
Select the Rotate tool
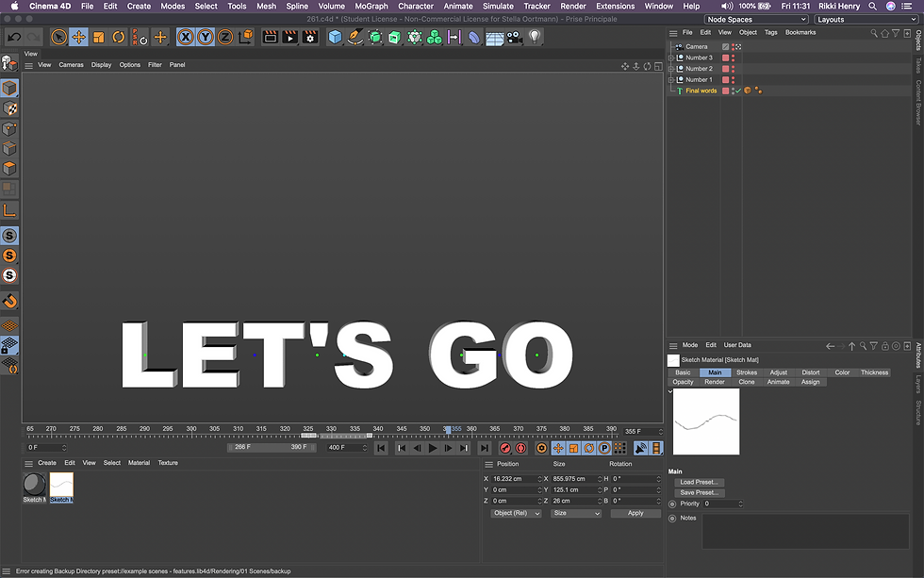119,37
